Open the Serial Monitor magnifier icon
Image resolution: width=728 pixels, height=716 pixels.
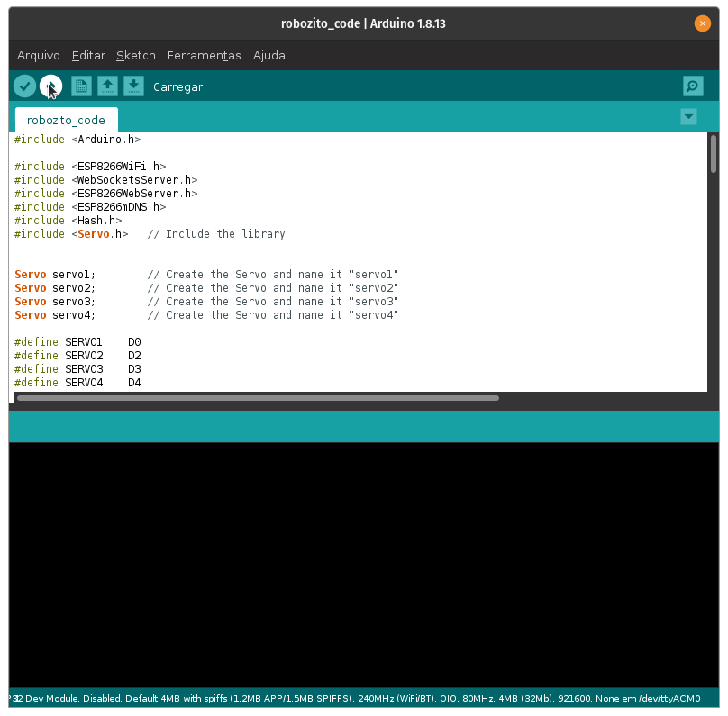(x=693, y=86)
